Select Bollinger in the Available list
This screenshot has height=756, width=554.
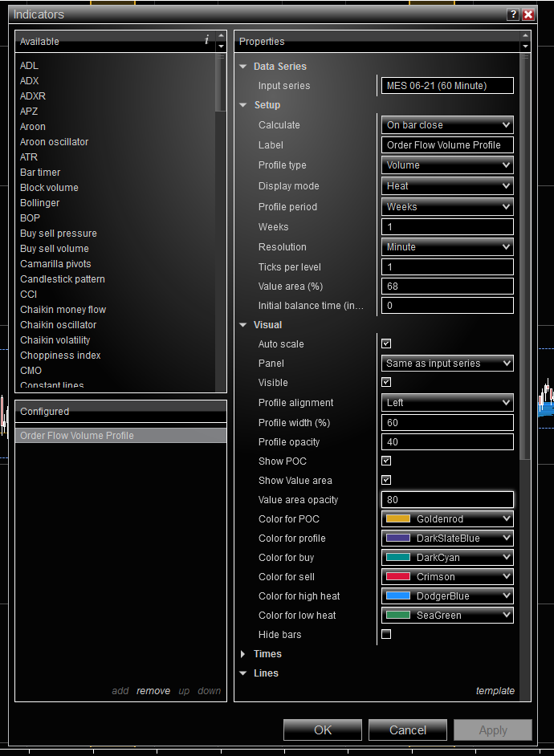(x=39, y=203)
